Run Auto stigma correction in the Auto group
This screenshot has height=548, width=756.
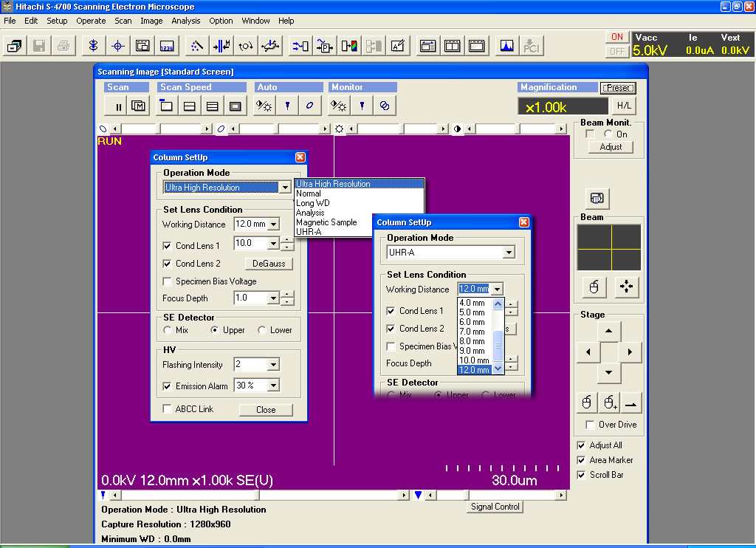(310, 106)
